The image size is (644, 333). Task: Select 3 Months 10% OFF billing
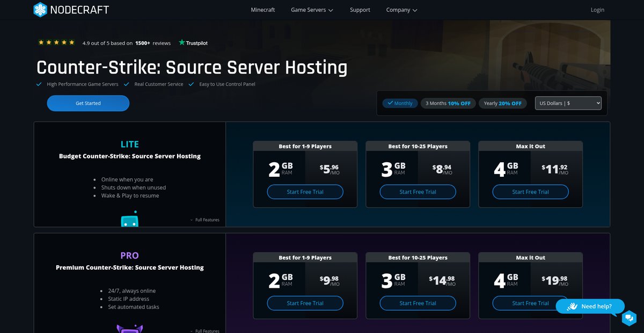click(x=448, y=103)
